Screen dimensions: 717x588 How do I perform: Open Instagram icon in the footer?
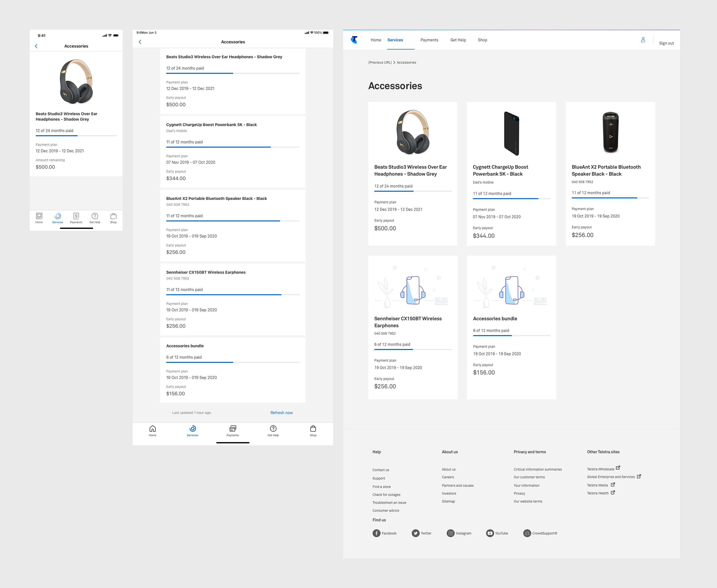click(x=450, y=533)
